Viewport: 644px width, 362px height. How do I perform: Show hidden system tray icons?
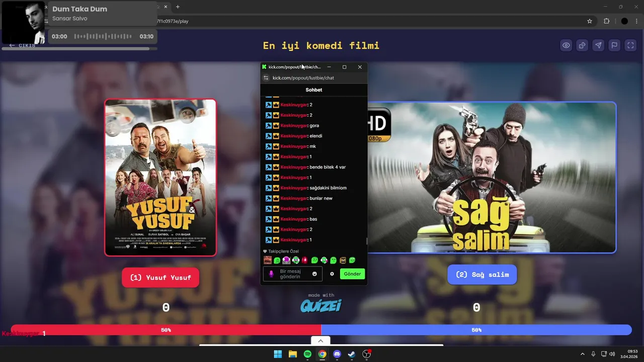click(x=583, y=354)
